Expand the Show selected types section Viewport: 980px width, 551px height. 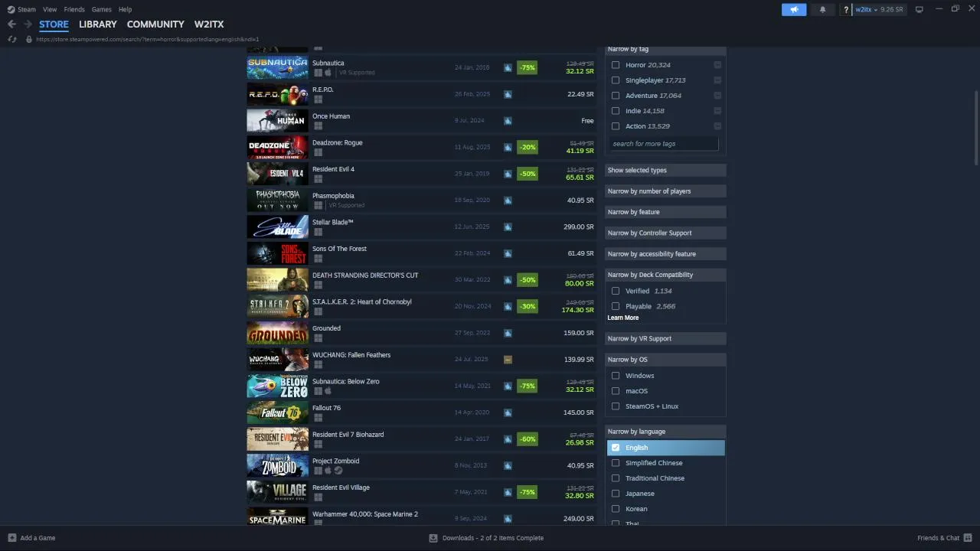pyautogui.click(x=665, y=170)
